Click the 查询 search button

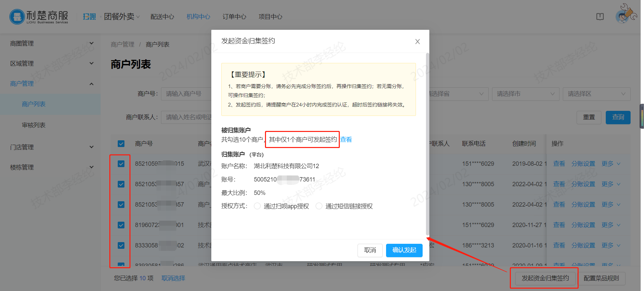[x=618, y=117]
